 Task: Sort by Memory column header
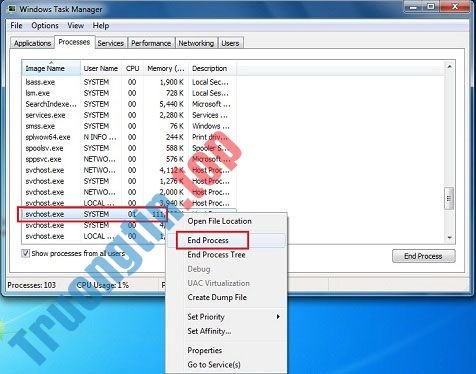click(166, 68)
